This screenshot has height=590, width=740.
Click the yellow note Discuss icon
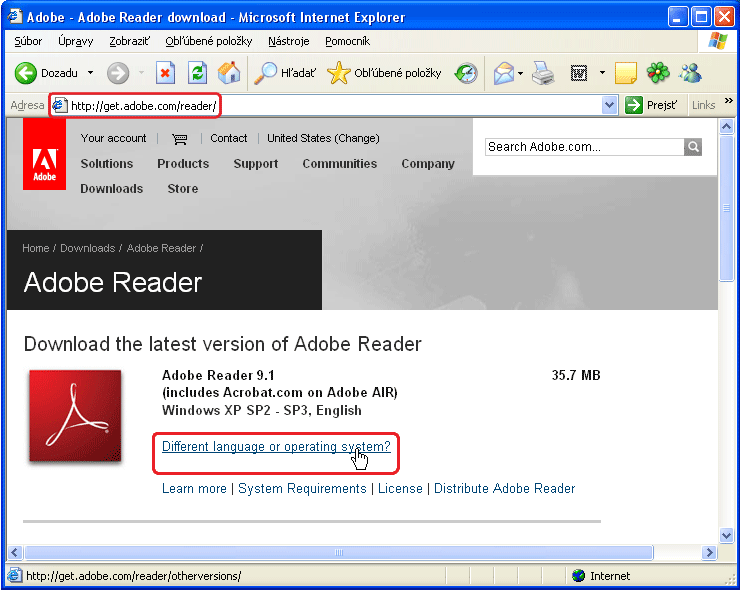pyautogui.click(x=626, y=73)
